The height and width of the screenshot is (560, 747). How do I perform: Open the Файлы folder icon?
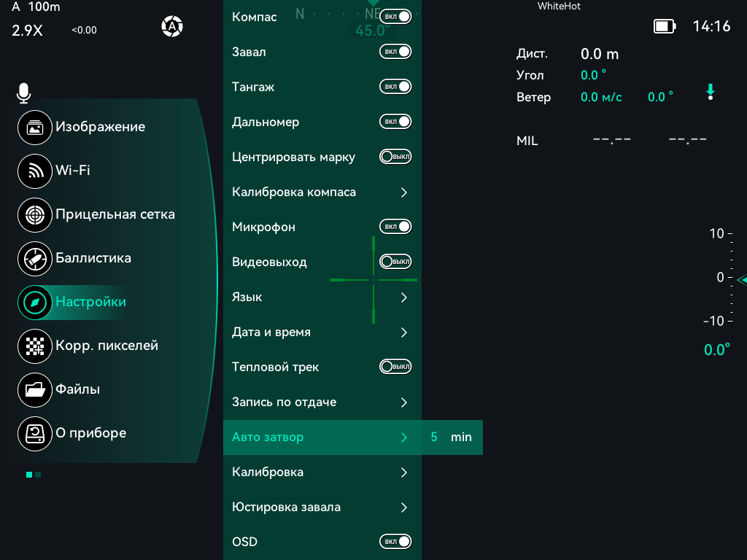pyautogui.click(x=35, y=390)
